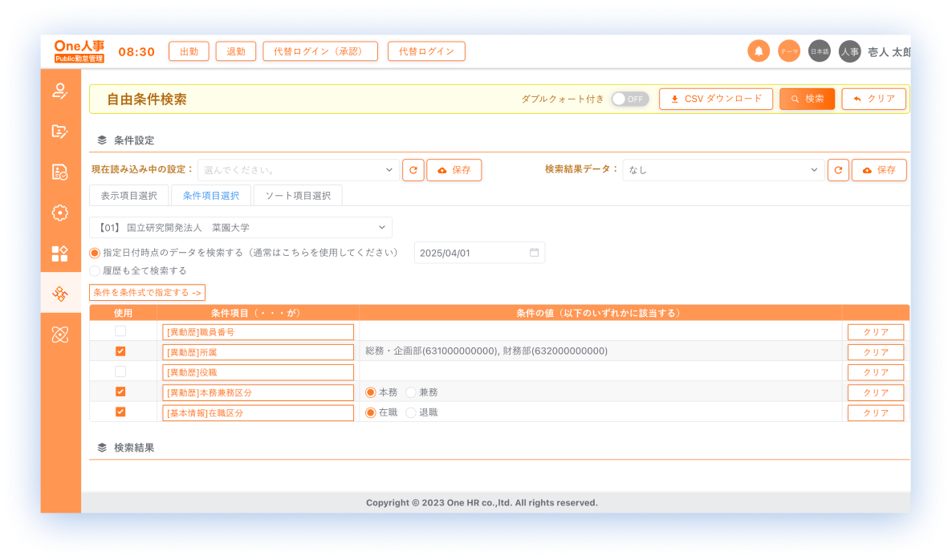952x560 pixels.
Task: Open the 現在読み込み中の設定 dropdown
Action: pos(298,170)
